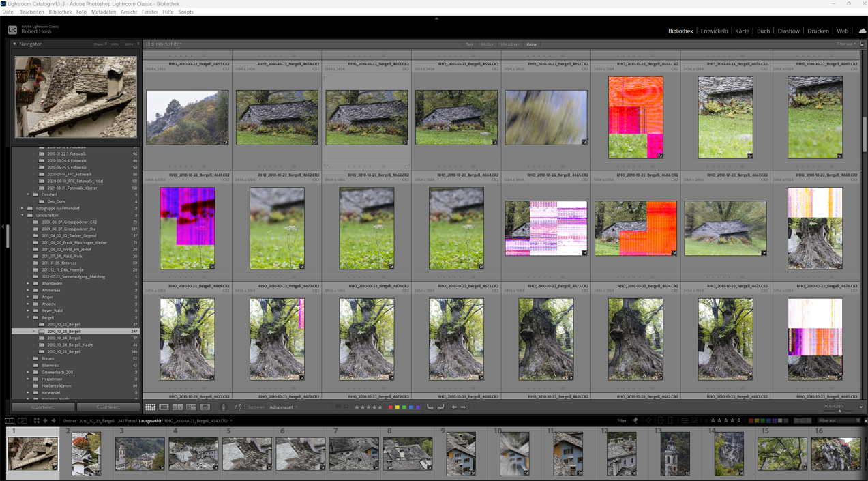Switch to Loupe view in toolbar
The image size is (868, 481).
point(164,407)
